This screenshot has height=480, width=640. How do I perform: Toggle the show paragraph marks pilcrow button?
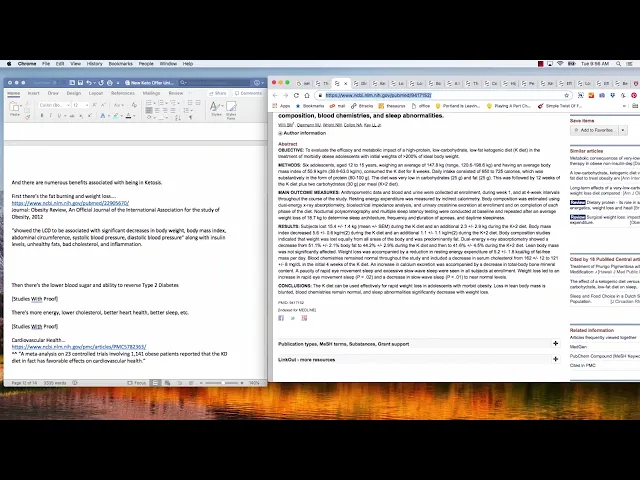(x=191, y=118)
